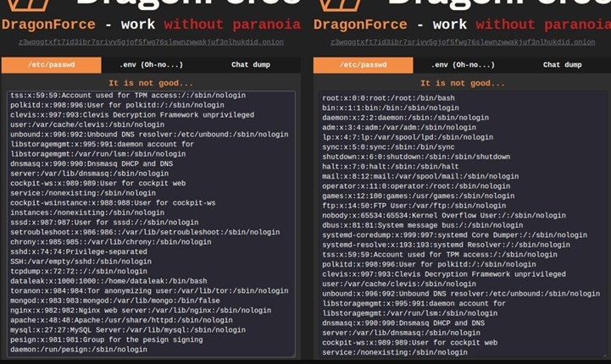Click the line starting 'ftp:x:14:50:FTP User'
This screenshot has height=364, width=611.
pos(414,206)
